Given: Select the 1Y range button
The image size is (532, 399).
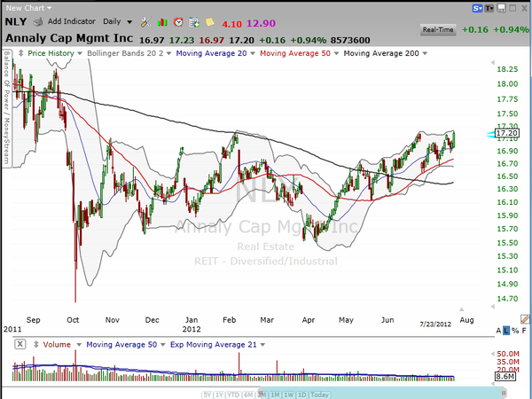Looking at the screenshot, I should [219, 395].
